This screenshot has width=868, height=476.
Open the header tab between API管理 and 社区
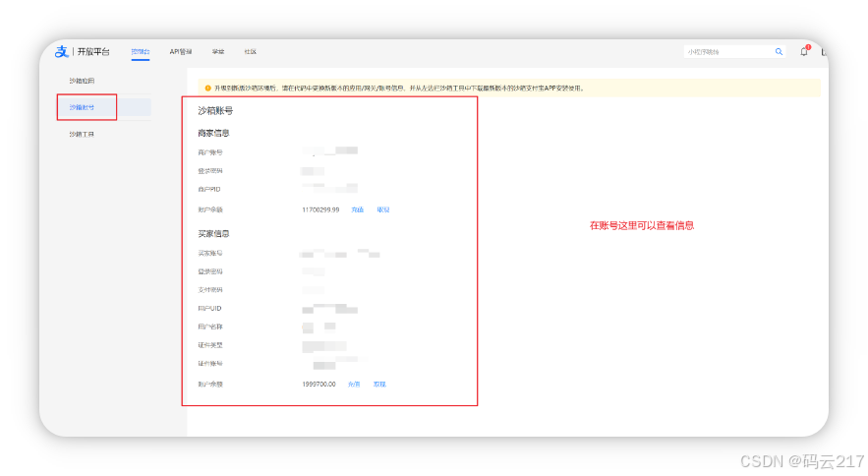pyautogui.click(x=218, y=51)
